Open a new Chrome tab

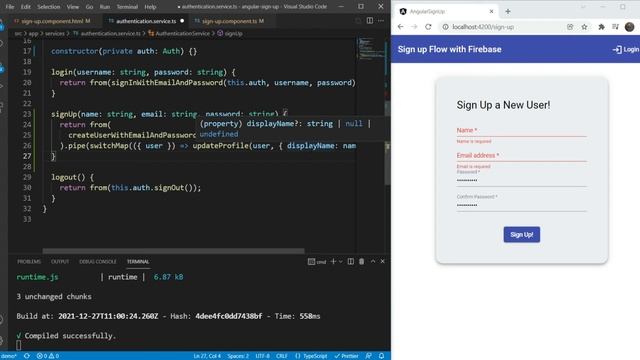(x=508, y=11)
